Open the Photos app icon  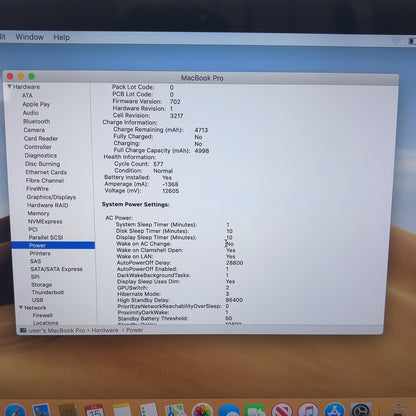point(203,410)
